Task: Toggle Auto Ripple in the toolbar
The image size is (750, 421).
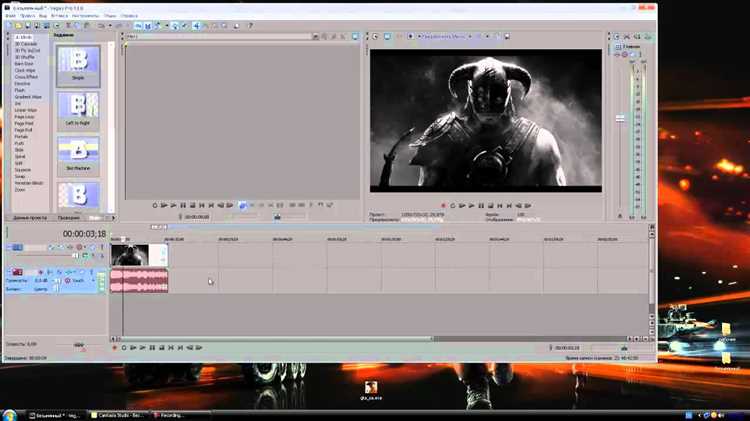Action: click(x=157, y=26)
